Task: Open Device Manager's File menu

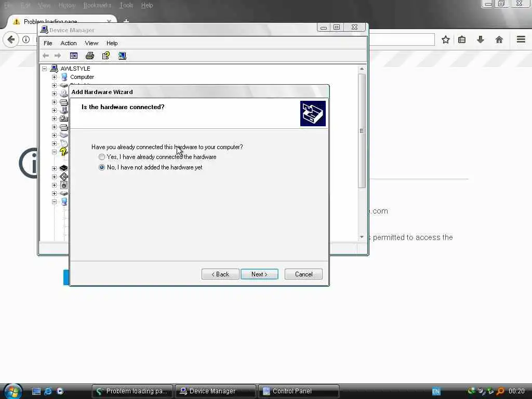Action: coord(48,43)
